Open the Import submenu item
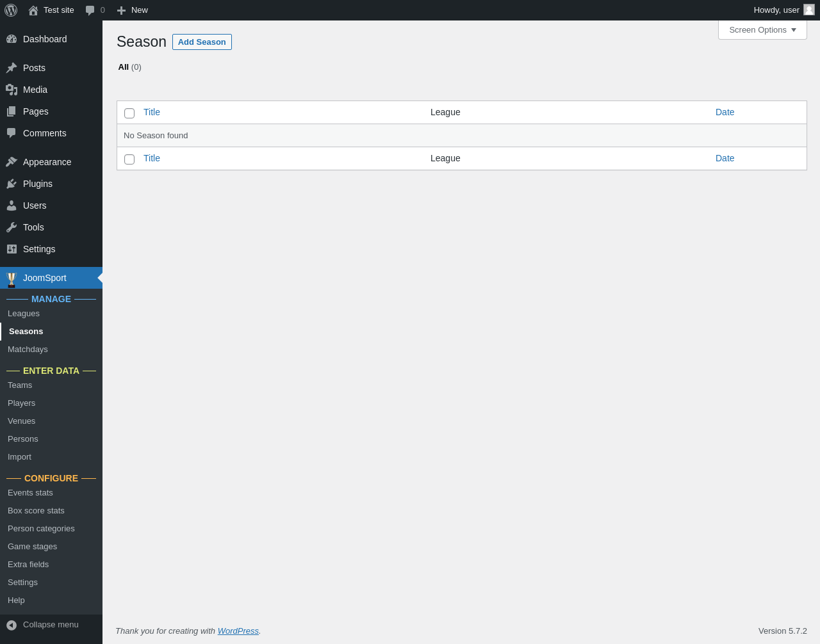820x644 pixels. point(19,457)
